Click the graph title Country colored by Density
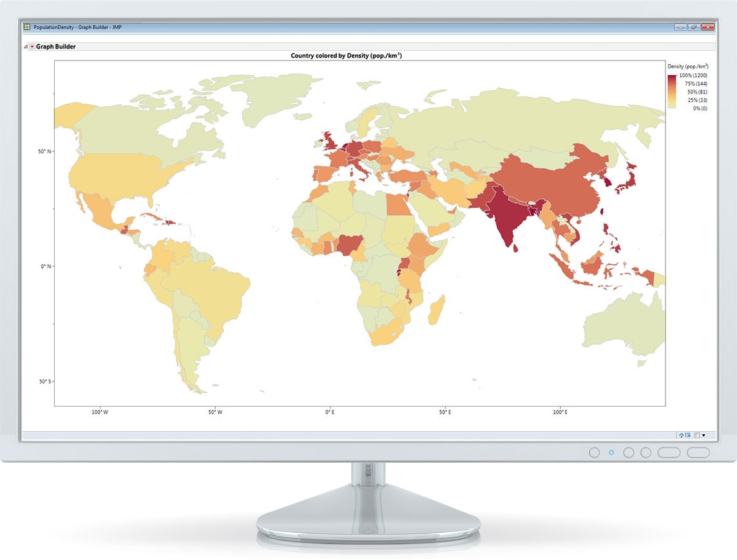Image resolution: width=737 pixels, height=560 pixels. point(348,57)
